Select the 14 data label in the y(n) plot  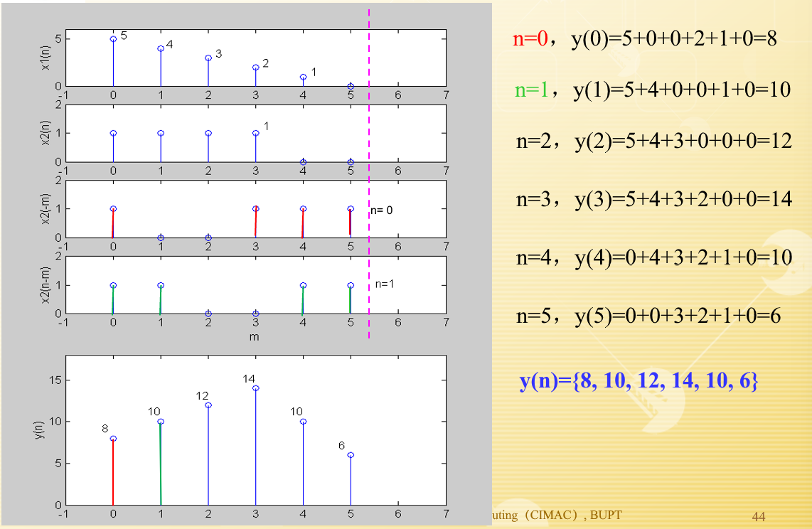click(249, 379)
